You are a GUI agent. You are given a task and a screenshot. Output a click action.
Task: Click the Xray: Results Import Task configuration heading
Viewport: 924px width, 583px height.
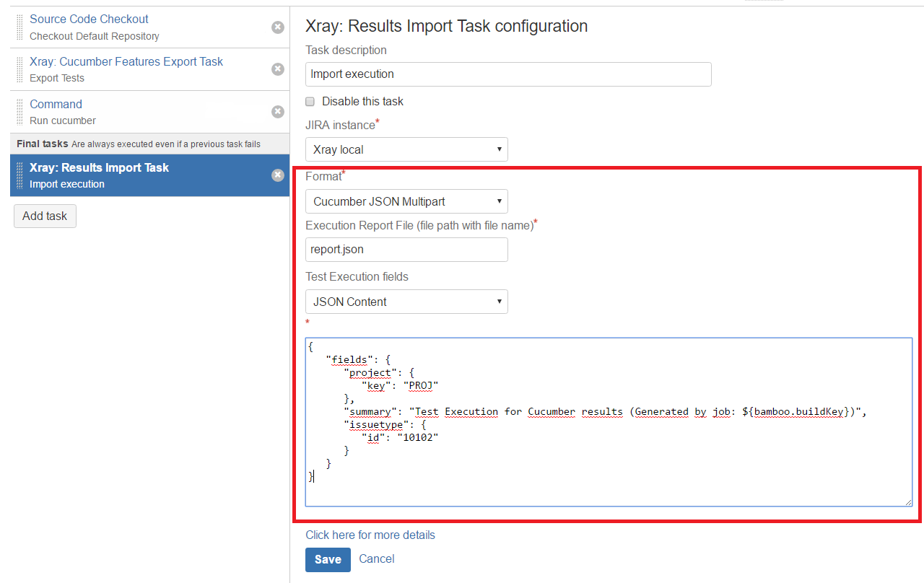tap(447, 27)
